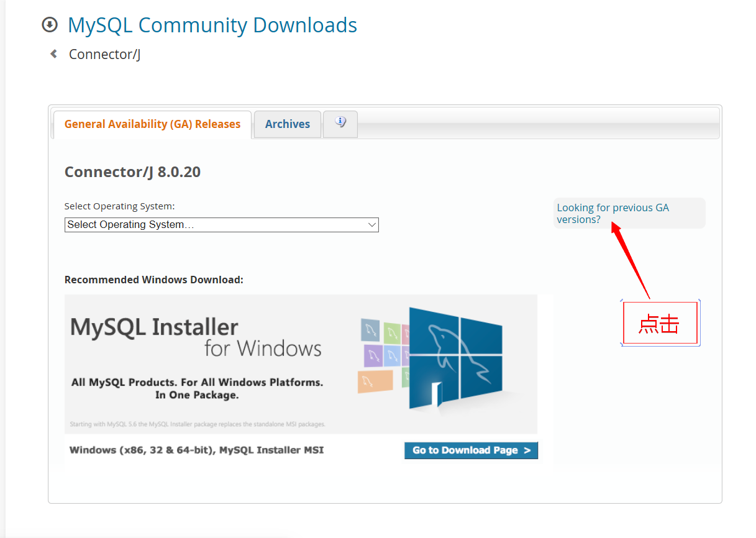Screen dimensions: 756x538
Task: Switch to the Archives tab
Action: 288,124
